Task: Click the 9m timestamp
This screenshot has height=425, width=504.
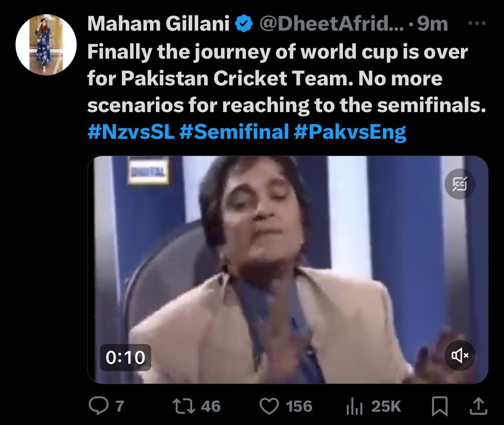Action: (x=432, y=24)
